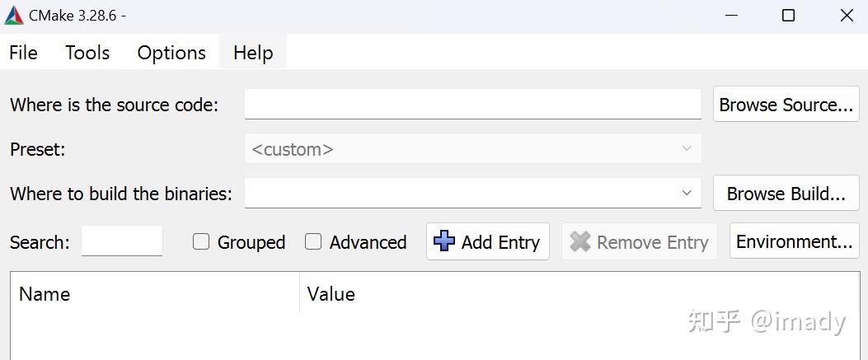Screen dimensions: 868x360
Task: Open the File menu
Action: pyautogui.click(x=23, y=53)
